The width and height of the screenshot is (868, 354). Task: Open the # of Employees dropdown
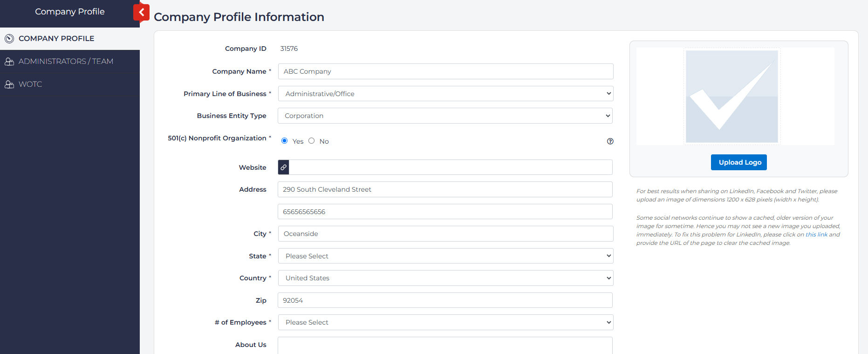tap(445, 322)
